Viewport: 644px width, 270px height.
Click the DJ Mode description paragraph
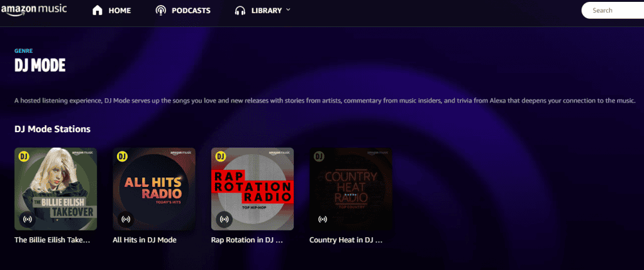tap(325, 100)
